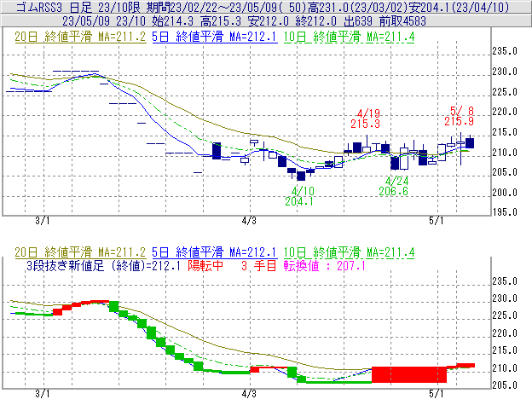Click the 4/3 date label under top chart

tap(249, 221)
